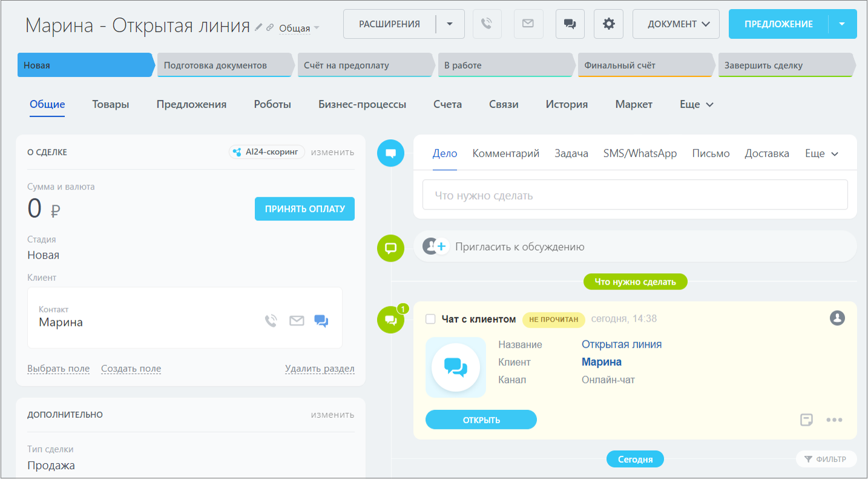Image resolution: width=868 pixels, height=479 pixels.
Task: Select the Дело activity tab
Action: pyautogui.click(x=445, y=153)
